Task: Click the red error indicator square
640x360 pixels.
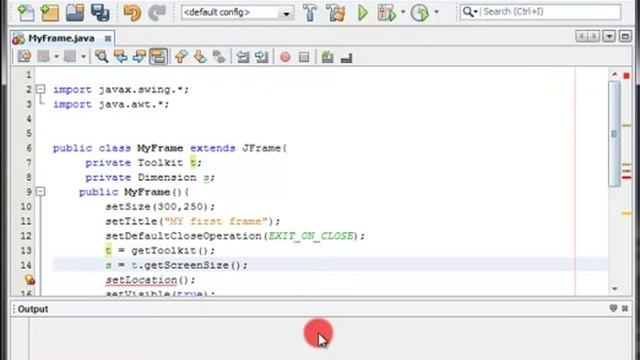Action: pyautogui.click(x=627, y=76)
